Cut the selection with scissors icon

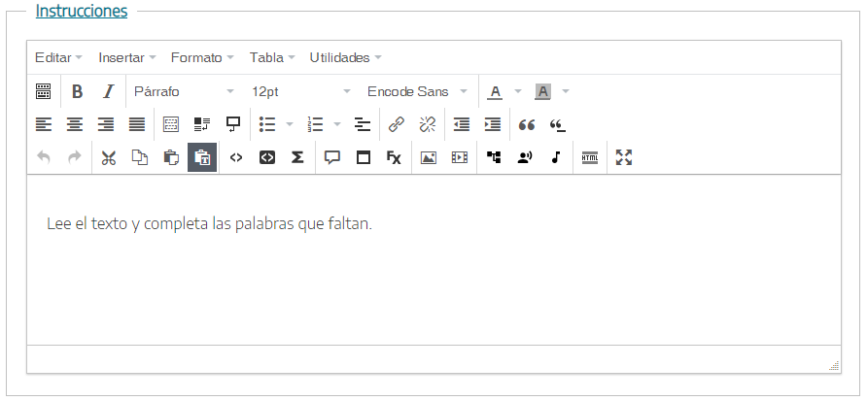pos(109,157)
